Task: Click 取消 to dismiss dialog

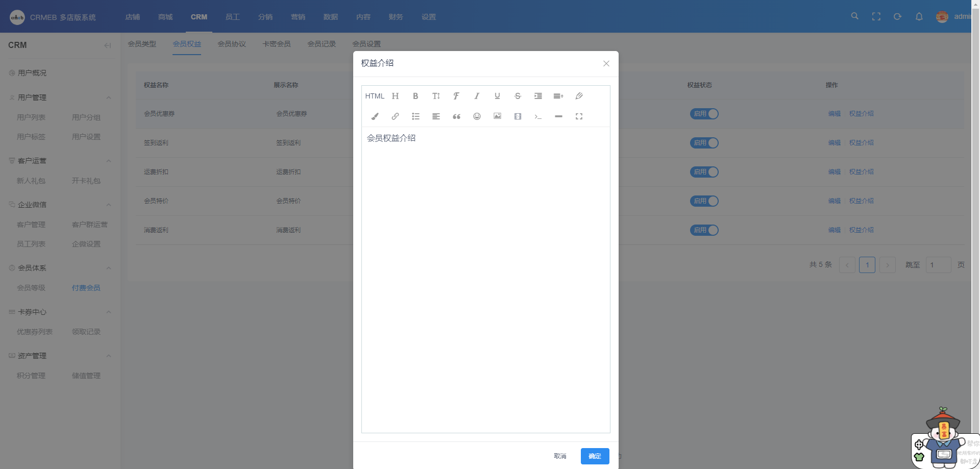Action: coord(560,456)
